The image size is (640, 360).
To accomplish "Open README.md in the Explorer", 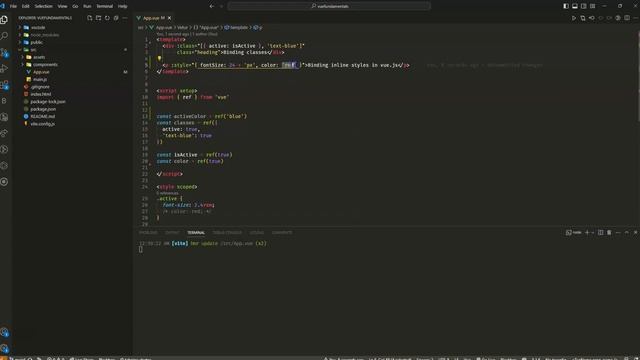I will click(42, 116).
